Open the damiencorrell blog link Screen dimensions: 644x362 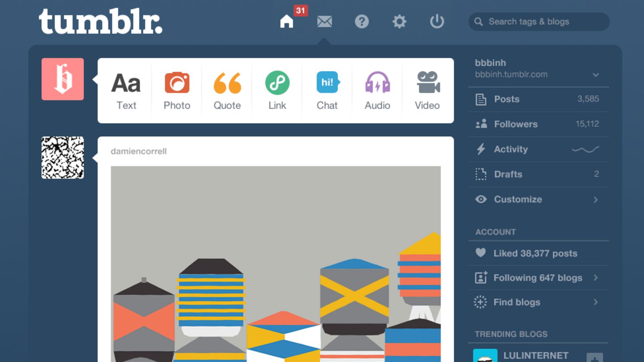coord(139,151)
